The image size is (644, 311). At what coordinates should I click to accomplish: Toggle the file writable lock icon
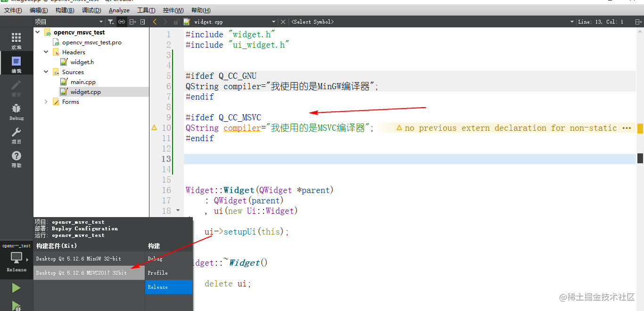click(176, 22)
